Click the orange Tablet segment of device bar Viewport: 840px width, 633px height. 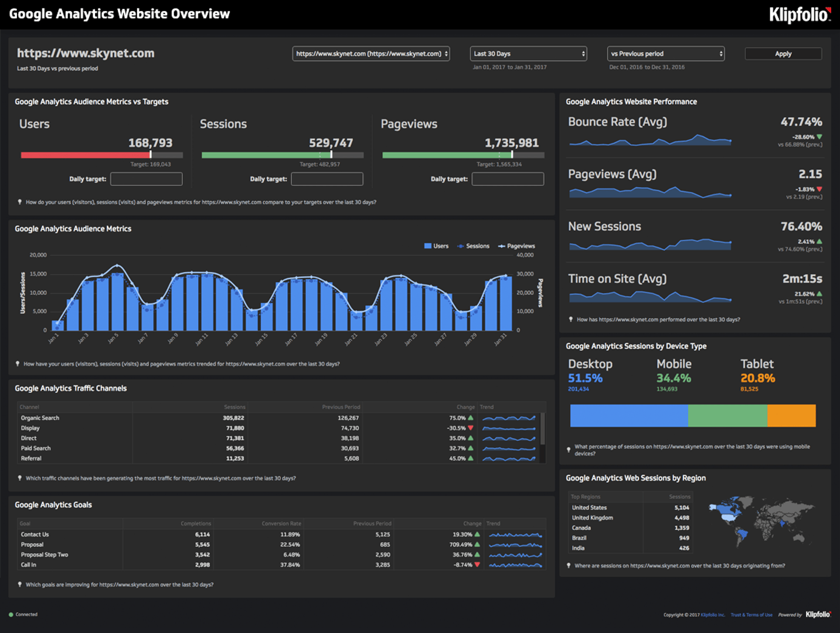(791, 416)
